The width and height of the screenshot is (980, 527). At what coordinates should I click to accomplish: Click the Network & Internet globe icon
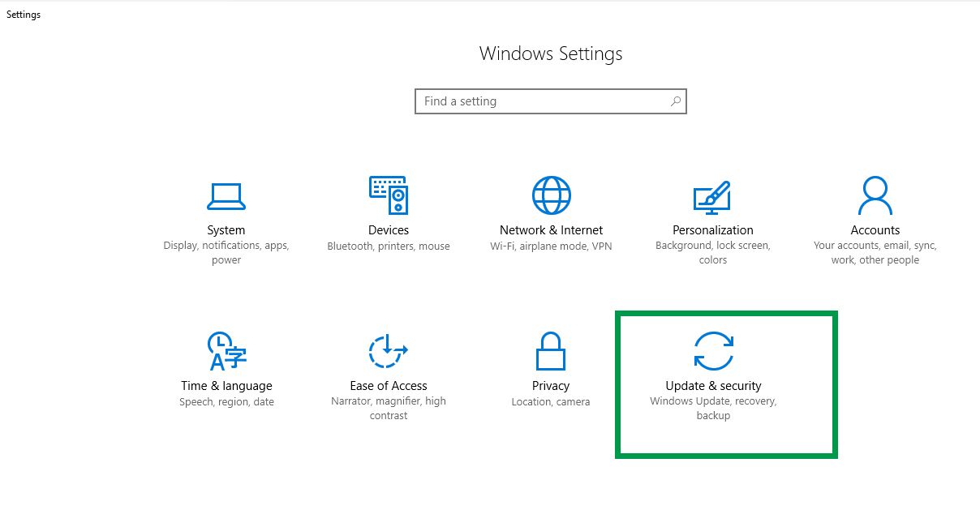(551, 195)
